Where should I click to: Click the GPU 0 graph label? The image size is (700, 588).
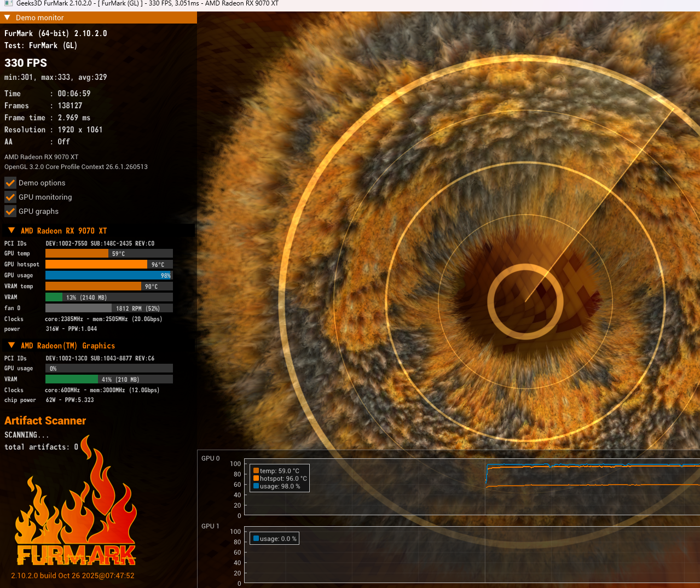click(211, 458)
